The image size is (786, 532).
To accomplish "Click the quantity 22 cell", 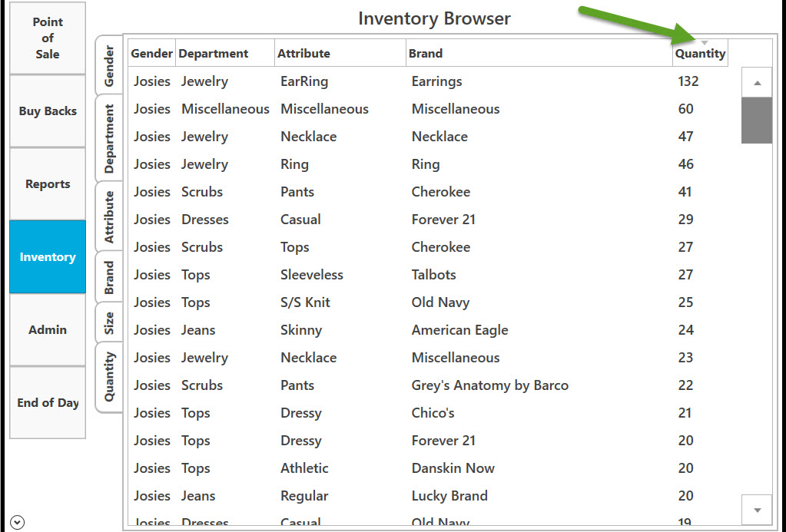I will (686, 385).
